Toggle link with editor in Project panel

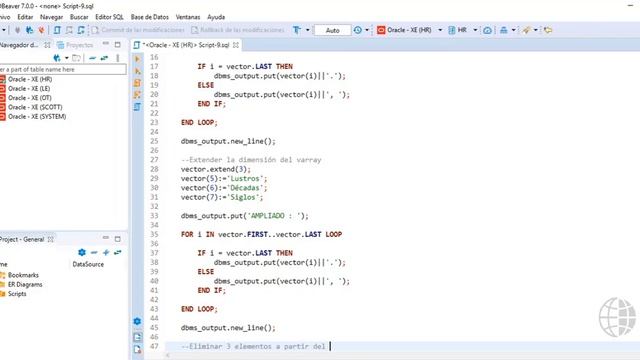(x=118, y=253)
